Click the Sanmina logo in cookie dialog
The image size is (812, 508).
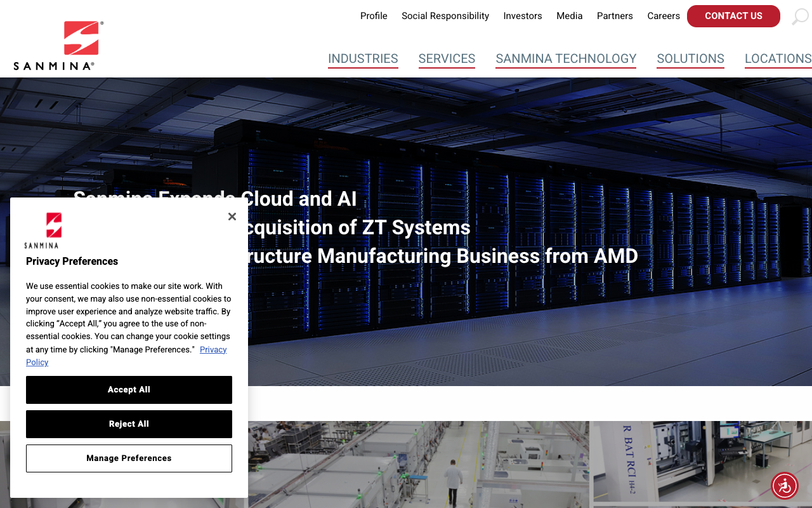click(42, 230)
